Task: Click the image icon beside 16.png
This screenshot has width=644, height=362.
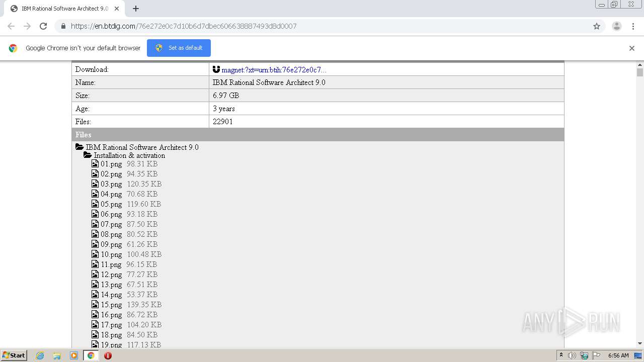Action: coord(95,314)
